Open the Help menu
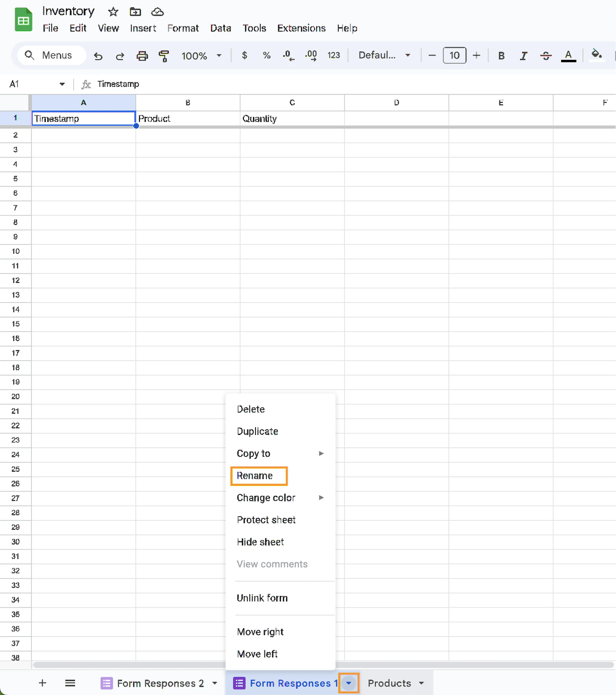This screenshot has height=695, width=616. pyautogui.click(x=347, y=28)
